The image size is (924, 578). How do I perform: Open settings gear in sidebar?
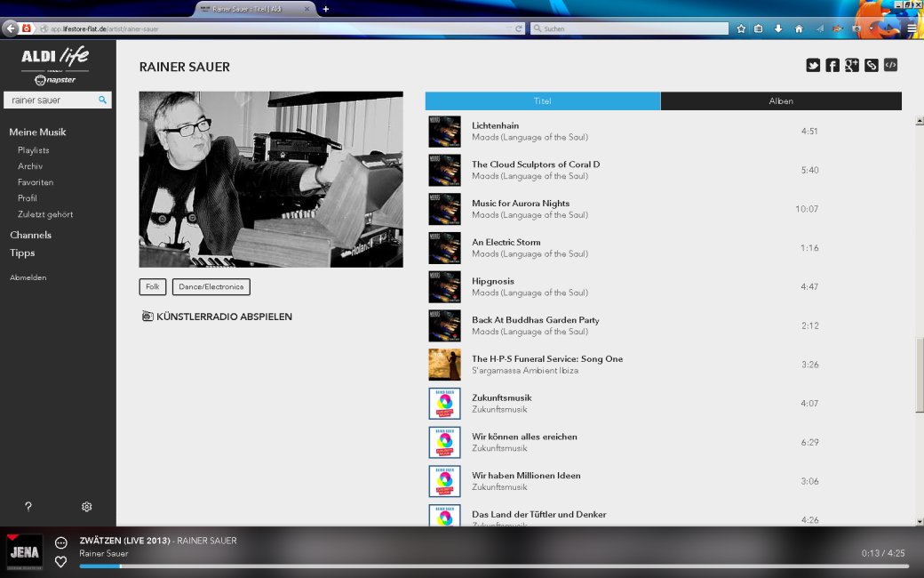(x=87, y=507)
